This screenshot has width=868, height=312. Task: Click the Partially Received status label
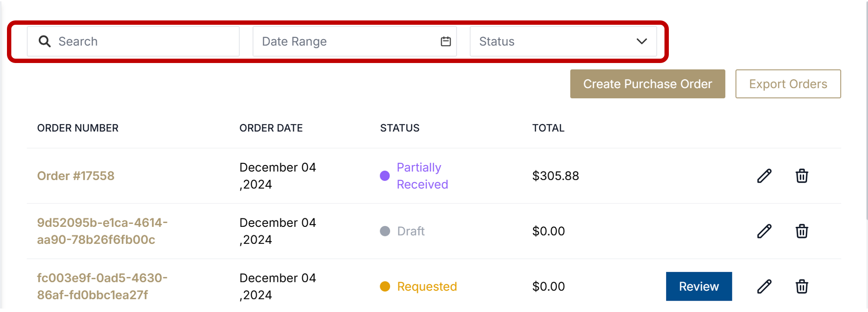pyautogui.click(x=422, y=176)
